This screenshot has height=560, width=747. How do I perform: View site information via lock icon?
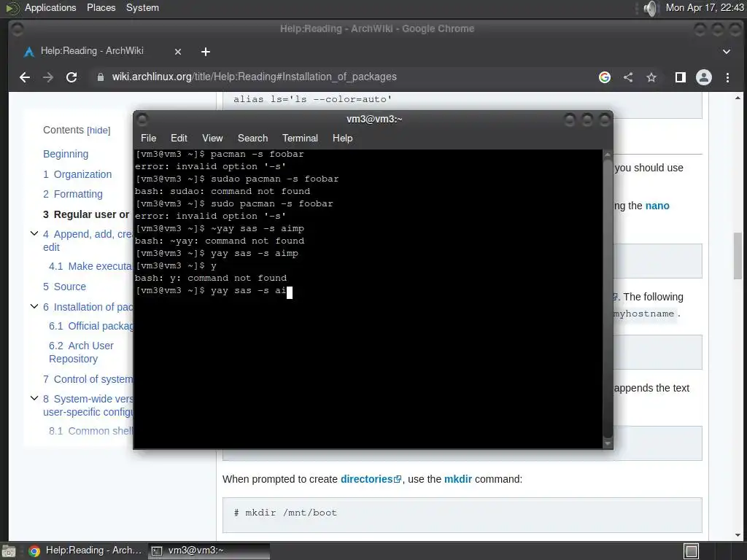101,77
